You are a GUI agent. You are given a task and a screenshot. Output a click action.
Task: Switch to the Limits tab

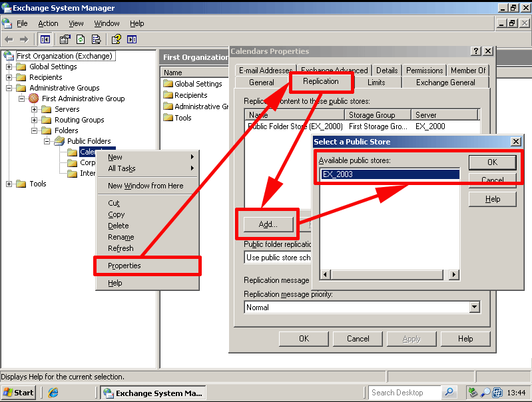(x=376, y=83)
